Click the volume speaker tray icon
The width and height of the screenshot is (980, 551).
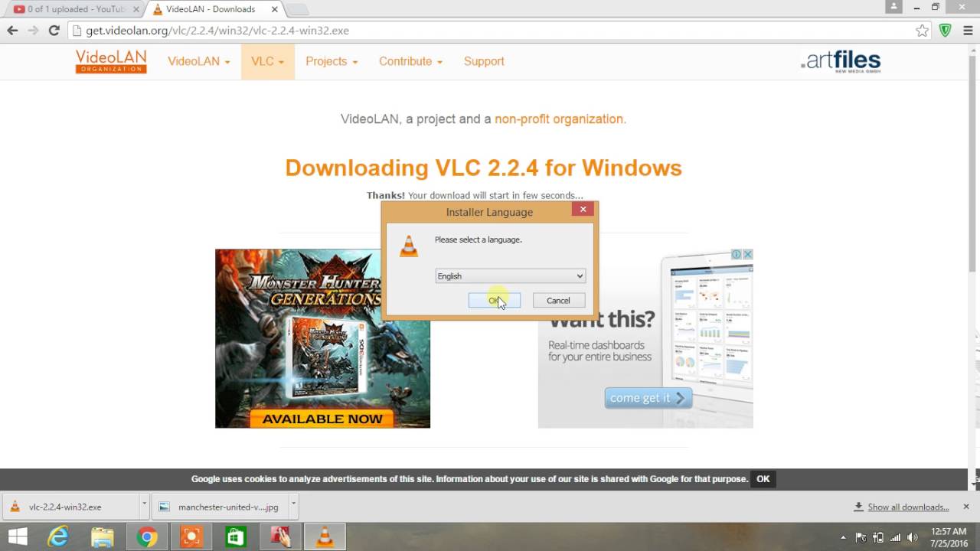click(x=912, y=537)
